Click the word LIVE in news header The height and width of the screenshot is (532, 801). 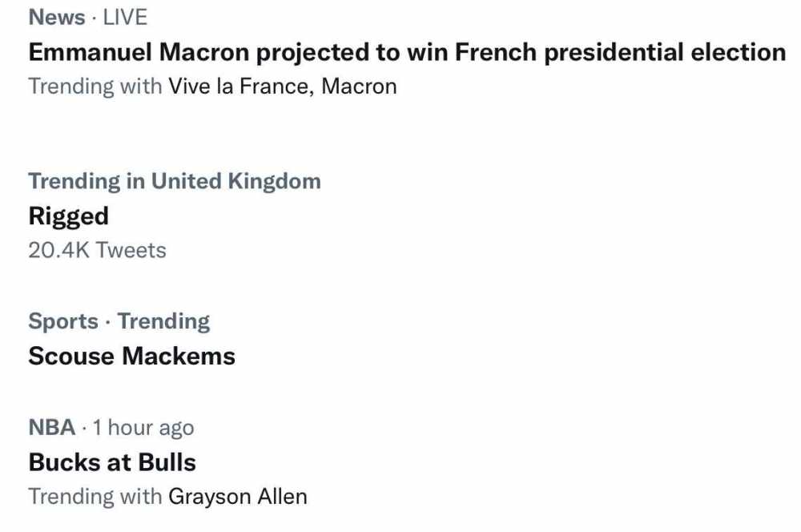point(125,18)
